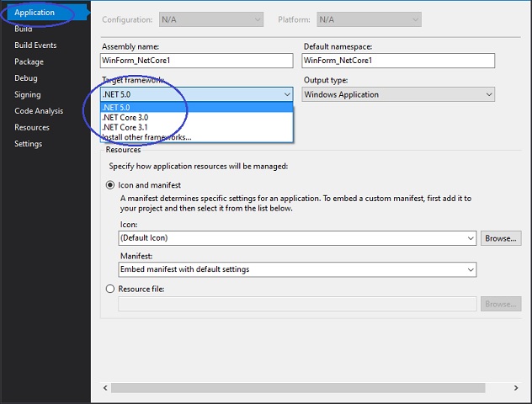532x404 pixels.
Task: Select Install other frameworks option
Action: pyautogui.click(x=197, y=137)
